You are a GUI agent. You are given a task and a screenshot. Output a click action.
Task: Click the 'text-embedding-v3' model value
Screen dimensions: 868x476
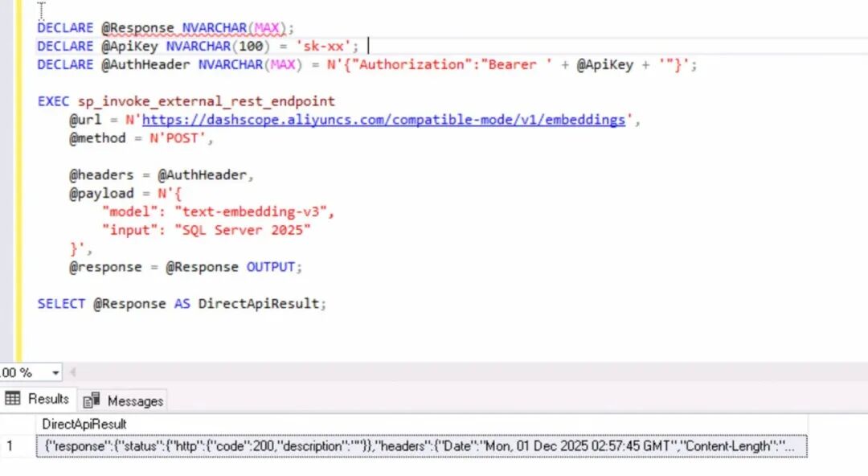[x=252, y=211]
